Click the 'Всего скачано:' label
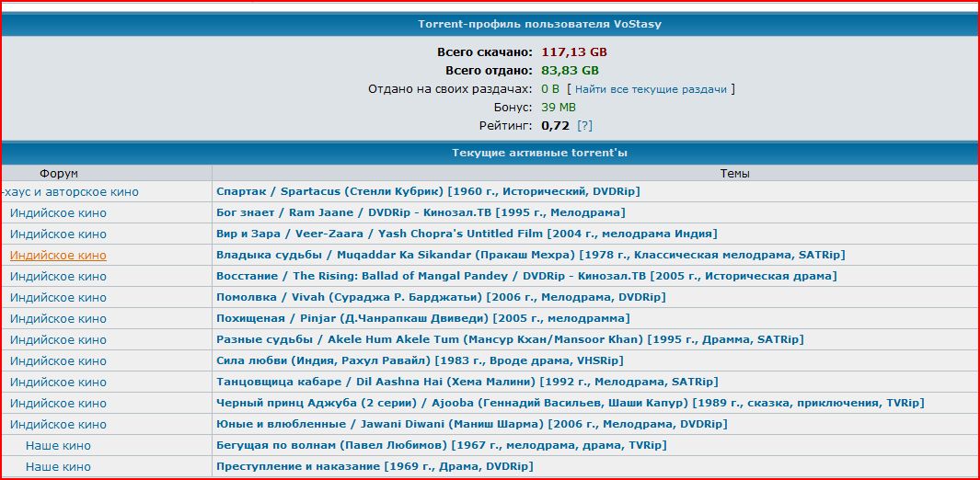The width and height of the screenshot is (980, 480). pos(485,51)
